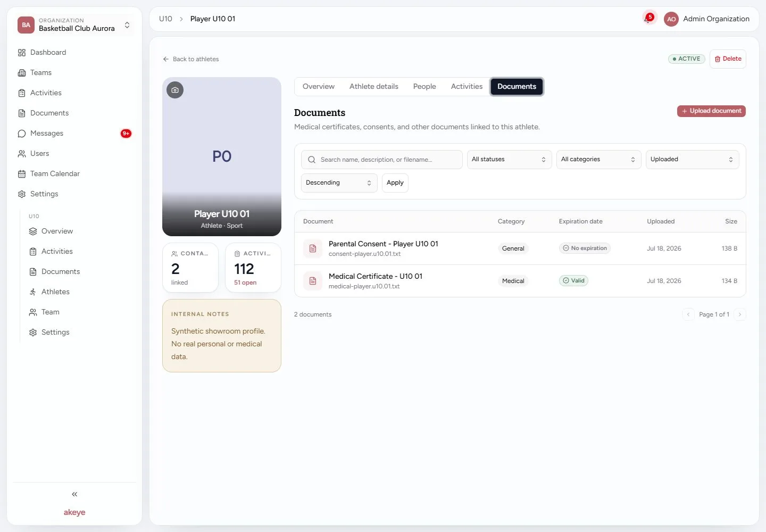This screenshot has height=532, width=766.
Task: Click the camera icon on athlete photo
Action: (x=175, y=90)
